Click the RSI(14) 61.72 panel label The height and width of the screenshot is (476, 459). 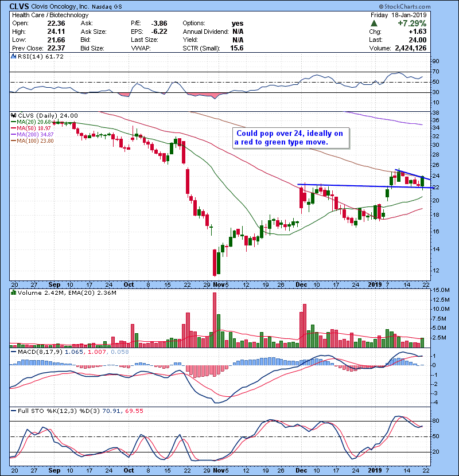tap(41, 56)
